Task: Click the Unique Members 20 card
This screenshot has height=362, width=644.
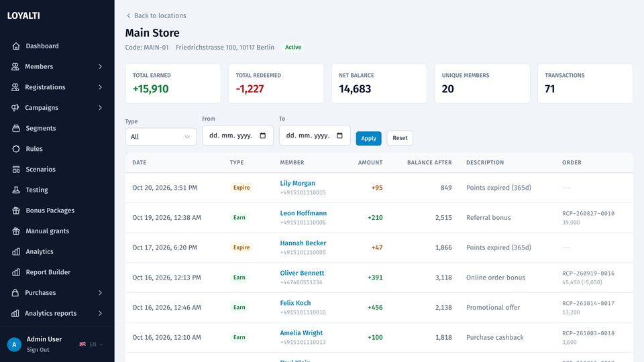Action: tap(482, 83)
